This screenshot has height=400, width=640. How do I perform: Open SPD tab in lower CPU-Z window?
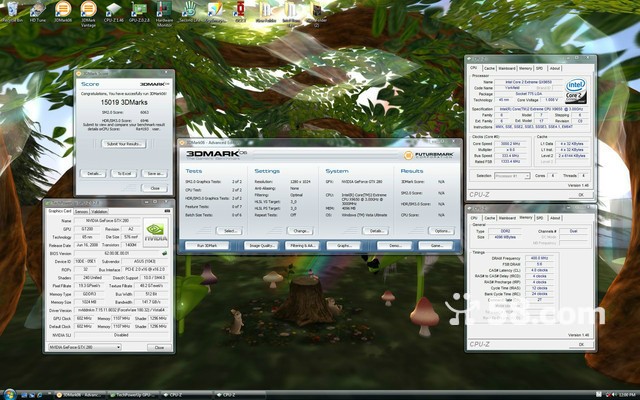coord(540,218)
